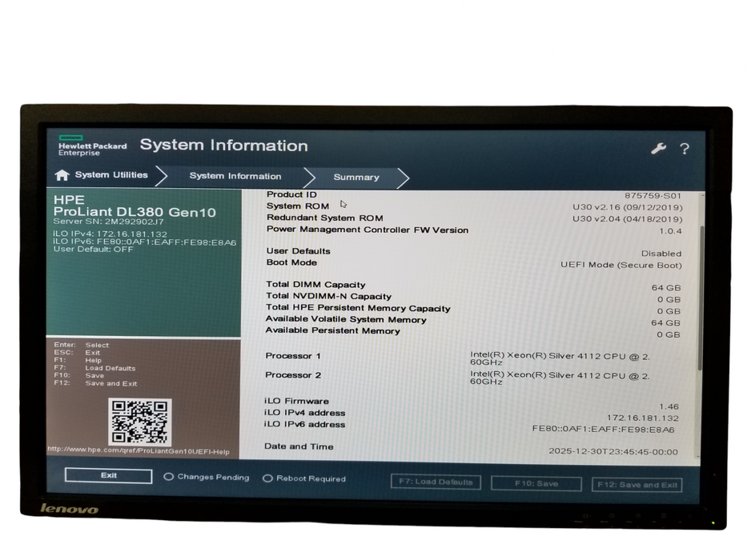747x560 pixels.
Task: Select U30 v2.16 (09/12/2019) value
Action: tap(628, 207)
